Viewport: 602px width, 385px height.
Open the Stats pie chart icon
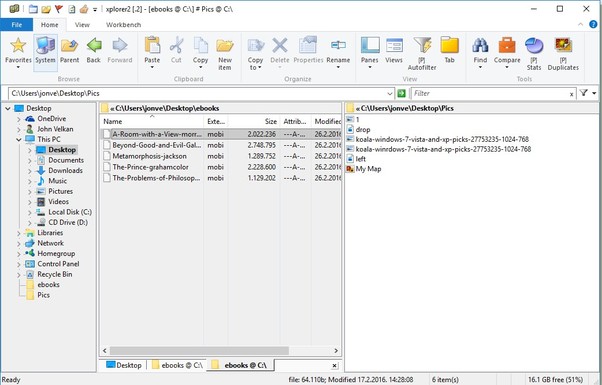(x=534, y=46)
